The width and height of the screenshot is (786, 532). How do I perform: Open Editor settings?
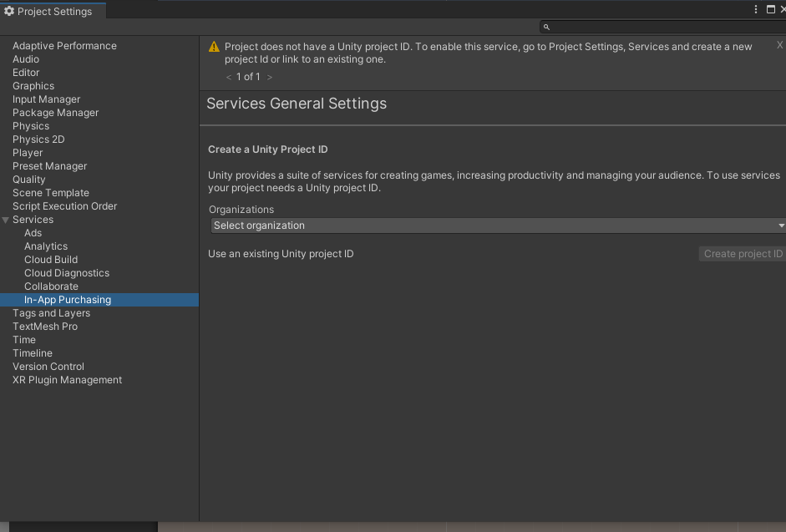pyautogui.click(x=26, y=73)
